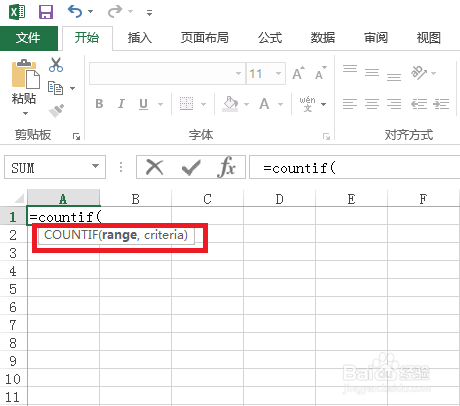Viewport: 460px width, 406px height.
Task: Toggle Italic formatting
Action: pyautogui.click(x=121, y=104)
